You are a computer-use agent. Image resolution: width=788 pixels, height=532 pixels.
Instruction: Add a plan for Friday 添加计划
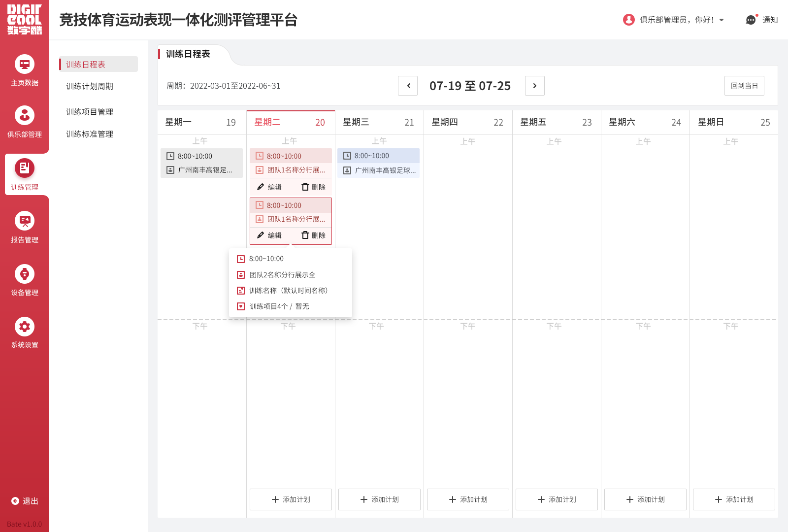[x=557, y=499]
